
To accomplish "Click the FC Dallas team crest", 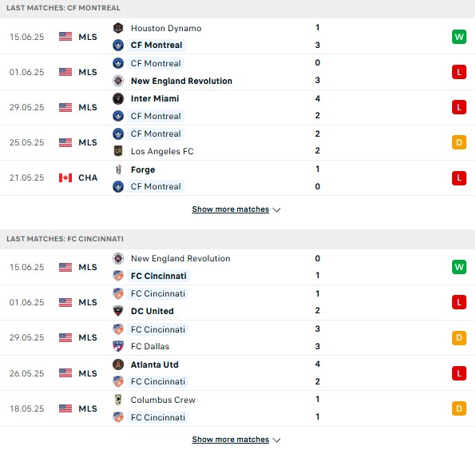I will coord(117,346).
